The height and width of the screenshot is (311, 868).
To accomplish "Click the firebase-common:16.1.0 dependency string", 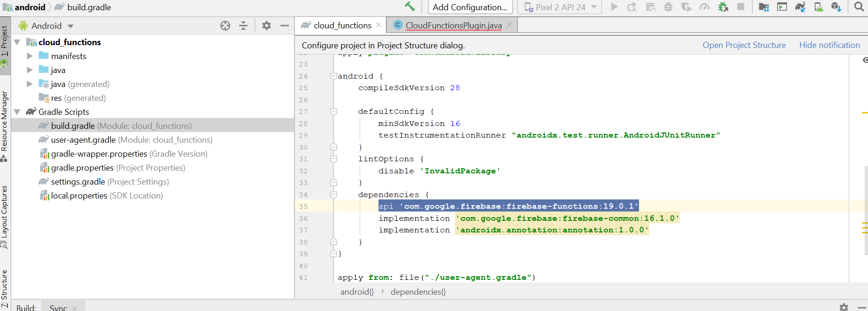I will pos(568,218).
